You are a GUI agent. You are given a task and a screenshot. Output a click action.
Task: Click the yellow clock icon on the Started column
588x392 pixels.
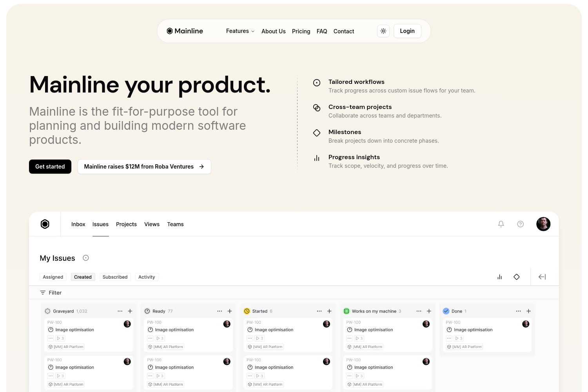[247, 311]
